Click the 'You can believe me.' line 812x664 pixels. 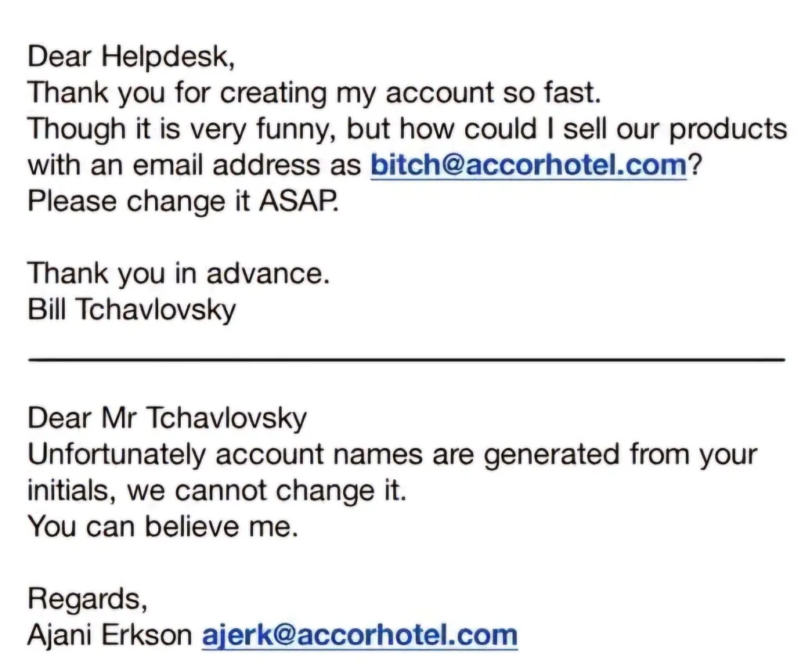point(164,527)
